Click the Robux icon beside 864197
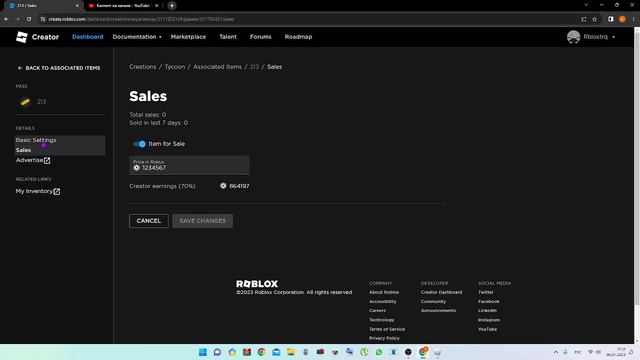 pyautogui.click(x=223, y=186)
